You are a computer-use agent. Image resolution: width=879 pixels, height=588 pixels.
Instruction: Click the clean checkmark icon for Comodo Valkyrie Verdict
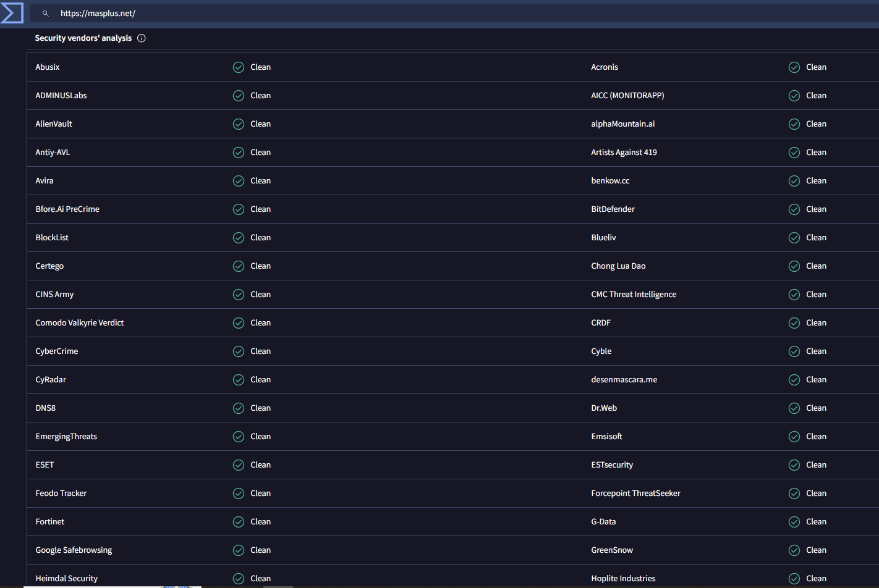[239, 323]
